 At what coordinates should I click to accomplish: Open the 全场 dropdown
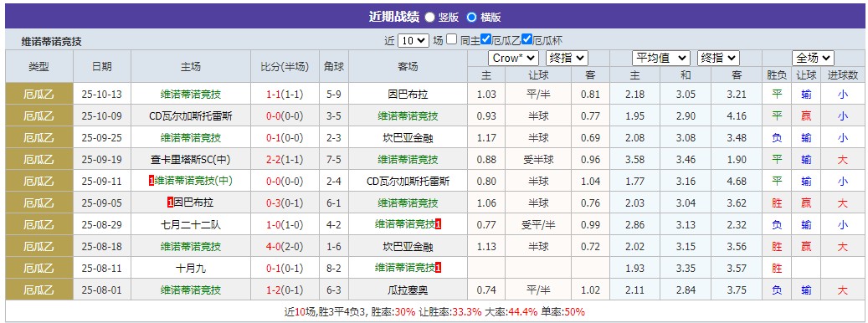[814, 58]
